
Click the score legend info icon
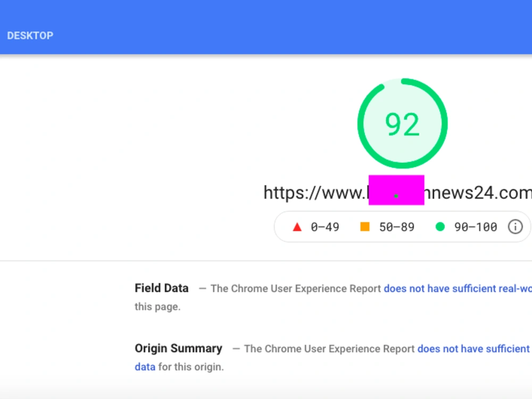click(515, 227)
